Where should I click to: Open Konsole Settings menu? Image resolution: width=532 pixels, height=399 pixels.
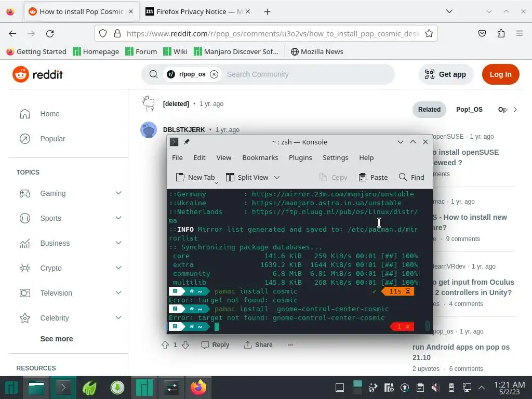pyautogui.click(x=335, y=158)
